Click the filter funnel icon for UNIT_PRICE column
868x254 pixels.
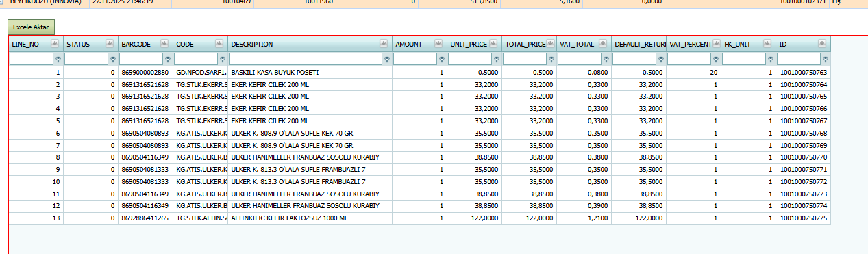pos(497,60)
